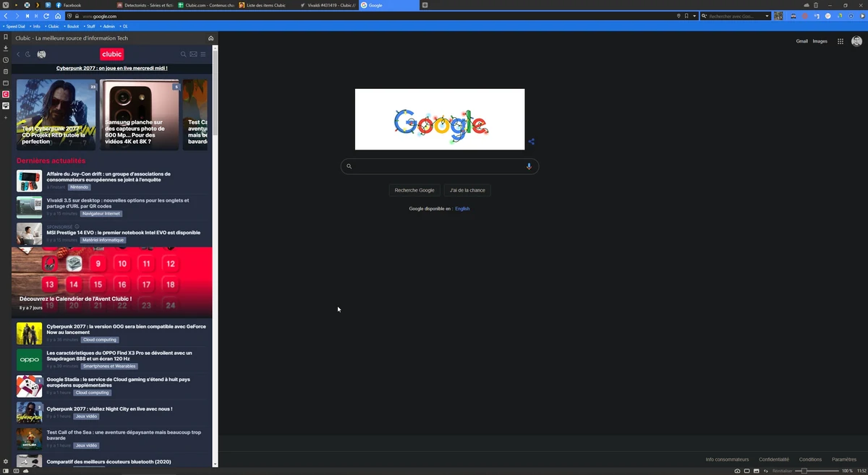The height and width of the screenshot is (475, 868).
Task: Click the QR code extension icon
Action: (x=778, y=16)
